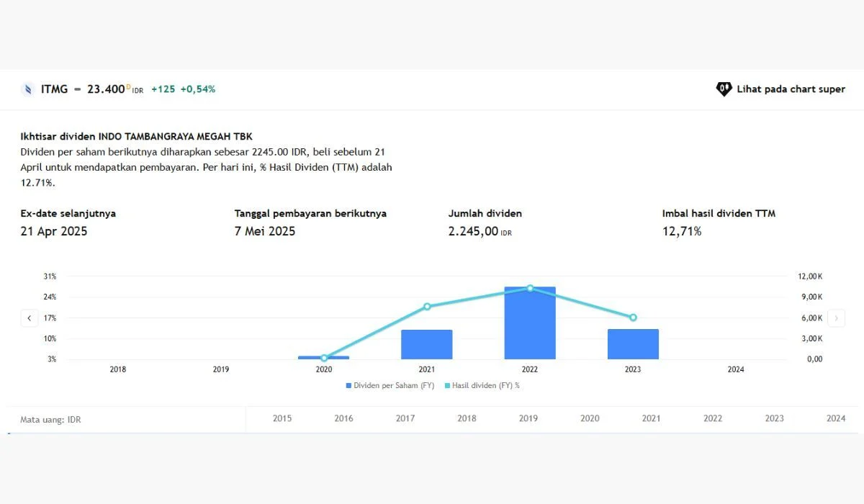Expand later years with the right chevron
The width and height of the screenshot is (864, 504).
[x=837, y=318]
